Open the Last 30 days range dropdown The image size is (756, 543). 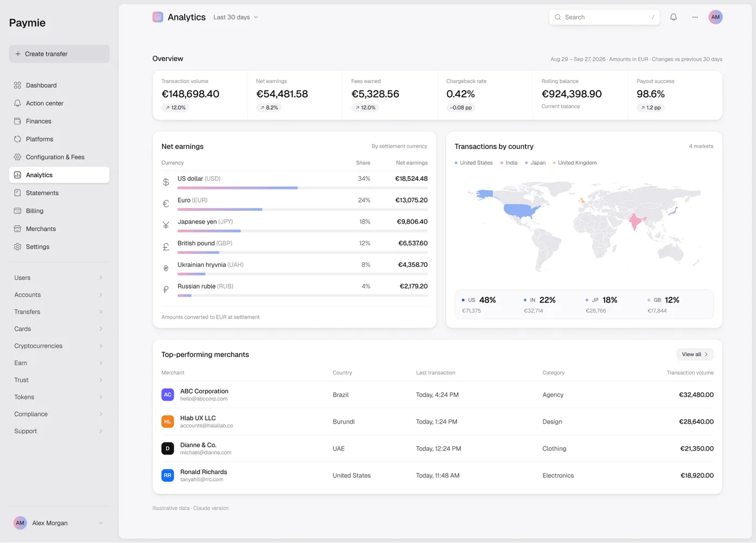click(236, 17)
